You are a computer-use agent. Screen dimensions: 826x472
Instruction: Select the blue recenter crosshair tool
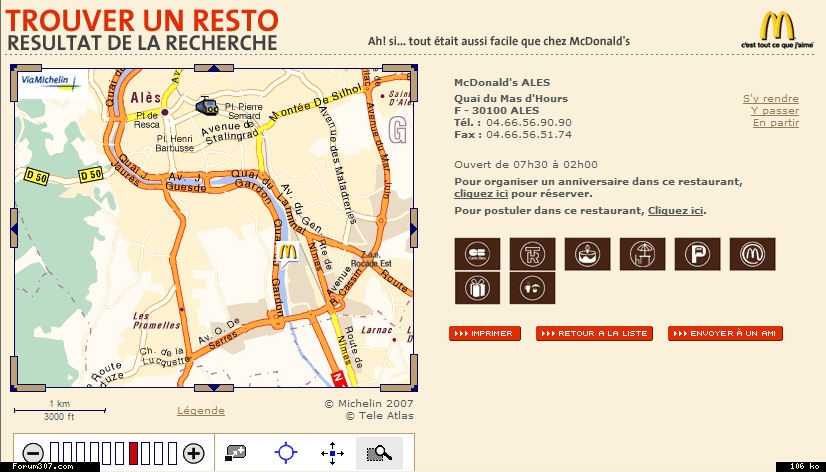(286, 453)
